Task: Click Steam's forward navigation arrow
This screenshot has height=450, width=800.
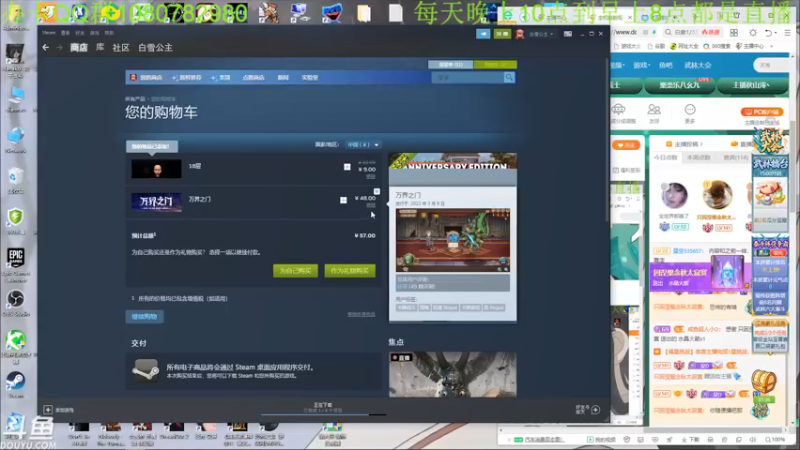Action: coord(59,47)
